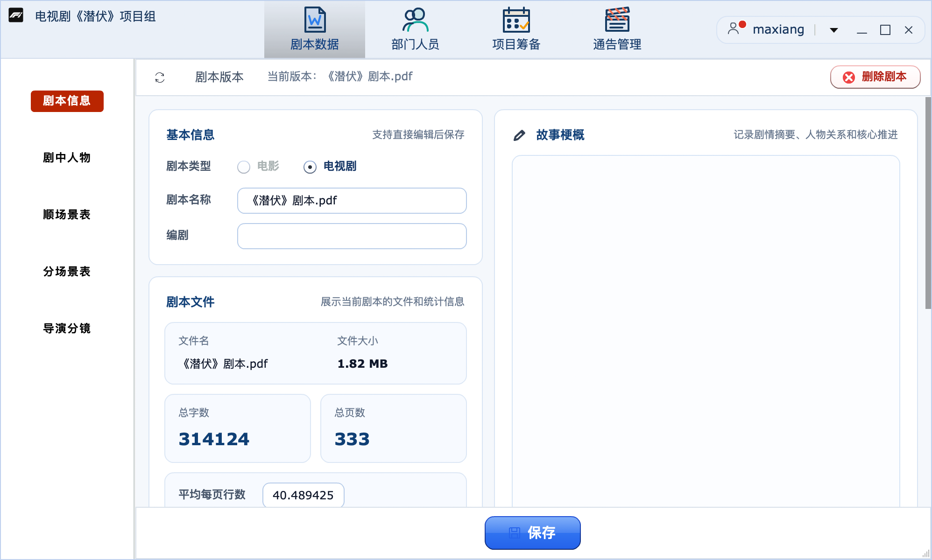This screenshot has width=932, height=560.
Task: Click the 总字数 value 314124
Action: [x=214, y=439]
